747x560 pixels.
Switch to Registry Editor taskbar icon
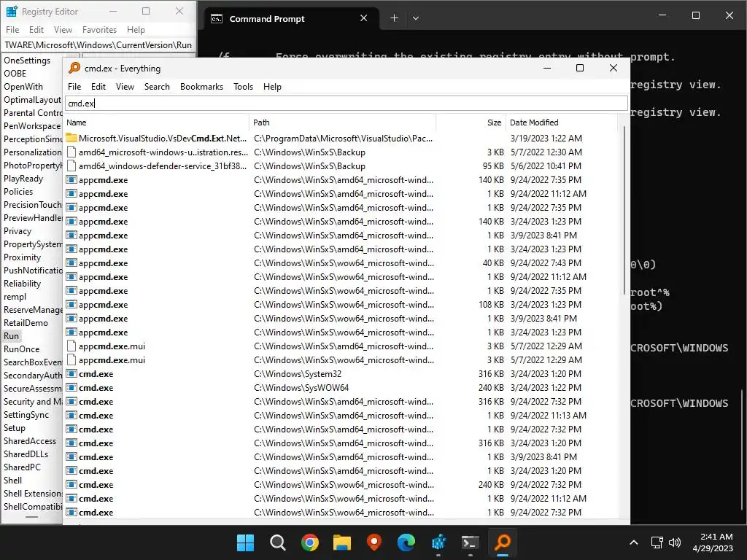pyautogui.click(x=438, y=542)
